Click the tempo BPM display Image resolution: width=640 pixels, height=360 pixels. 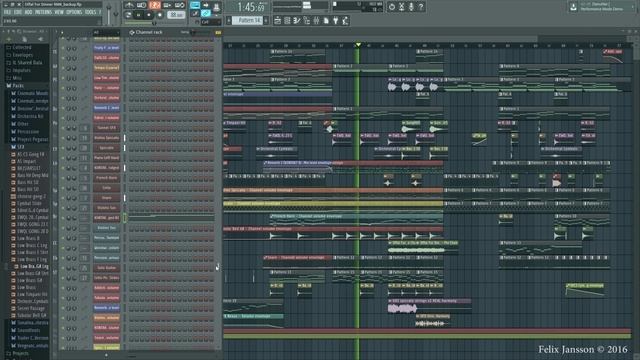point(176,15)
